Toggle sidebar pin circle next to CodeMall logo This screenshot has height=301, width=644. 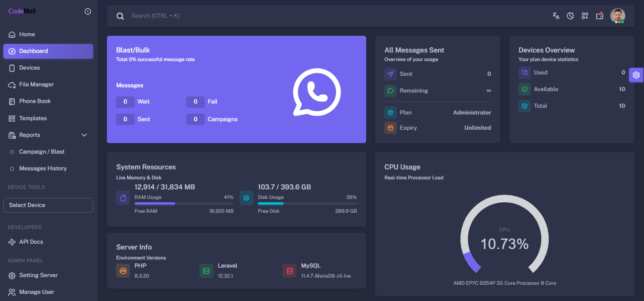click(88, 11)
